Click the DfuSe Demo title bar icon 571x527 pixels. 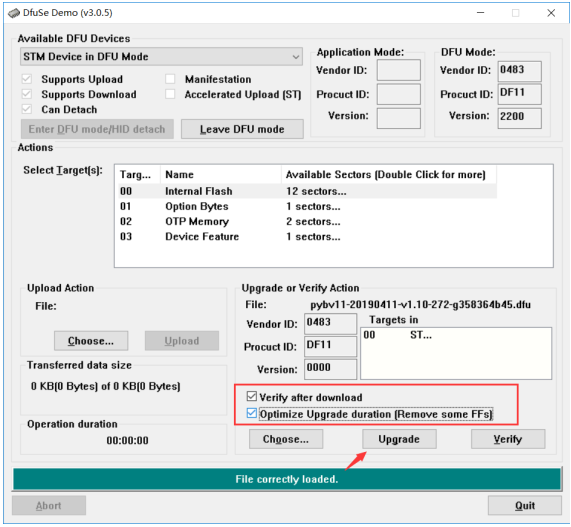pos(14,13)
